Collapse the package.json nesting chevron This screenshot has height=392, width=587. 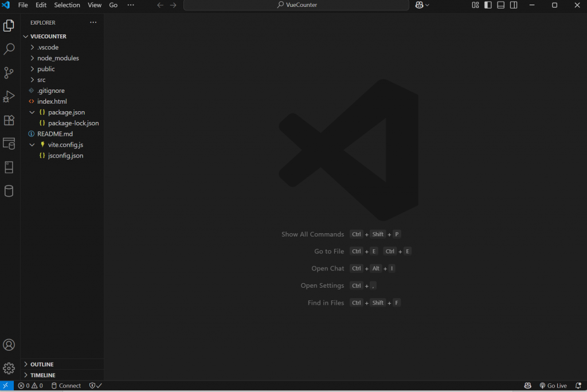pos(32,112)
